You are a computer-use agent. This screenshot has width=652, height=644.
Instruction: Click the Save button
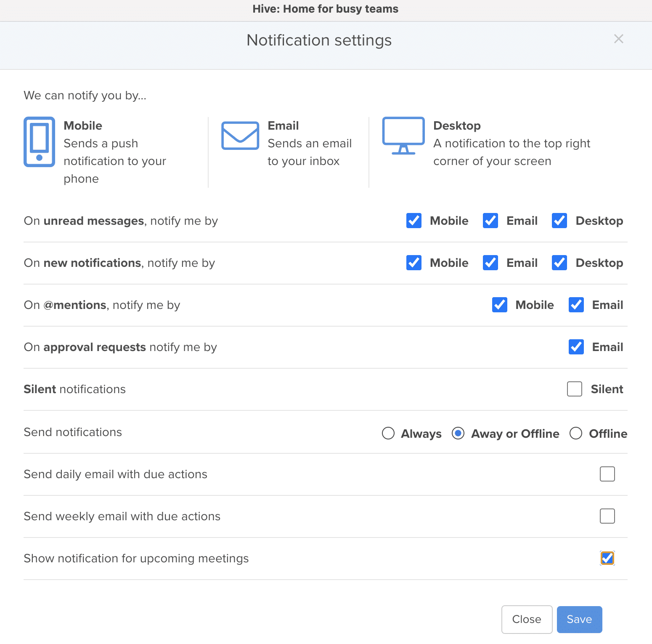tap(579, 619)
